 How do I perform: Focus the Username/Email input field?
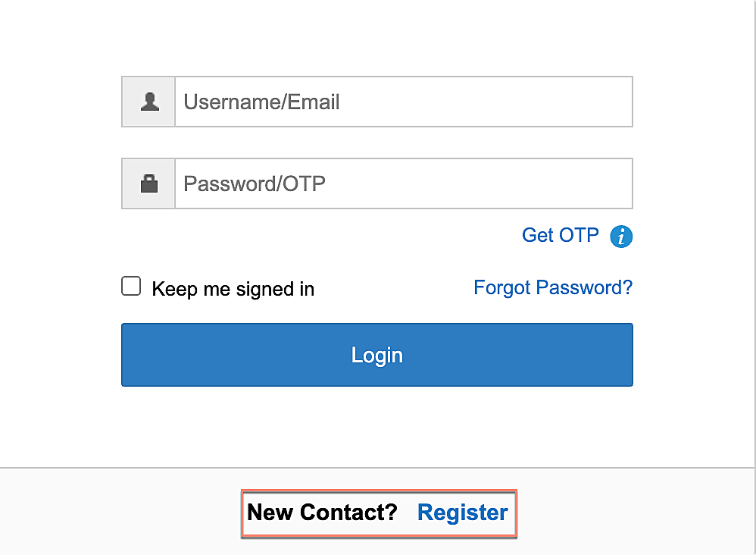(x=403, y=102)
